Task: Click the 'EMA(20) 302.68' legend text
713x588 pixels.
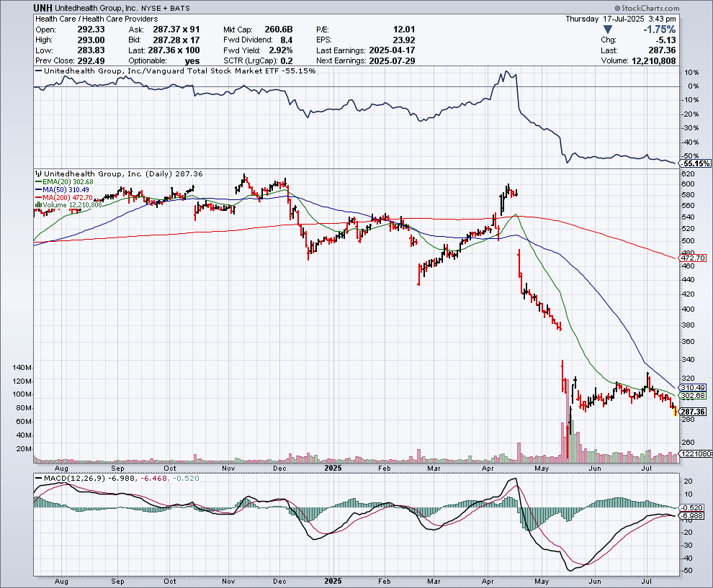Action: tap(68, 182)
